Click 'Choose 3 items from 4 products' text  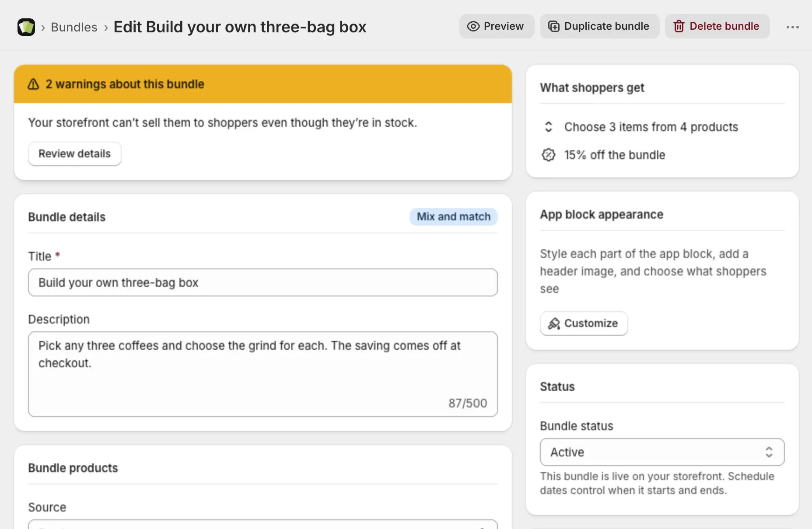point(651,127)
